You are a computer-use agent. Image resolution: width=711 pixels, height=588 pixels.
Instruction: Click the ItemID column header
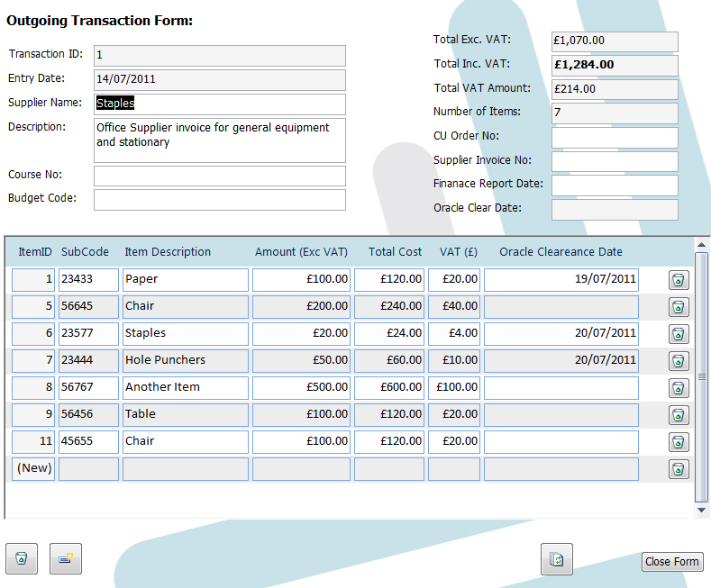35,252
